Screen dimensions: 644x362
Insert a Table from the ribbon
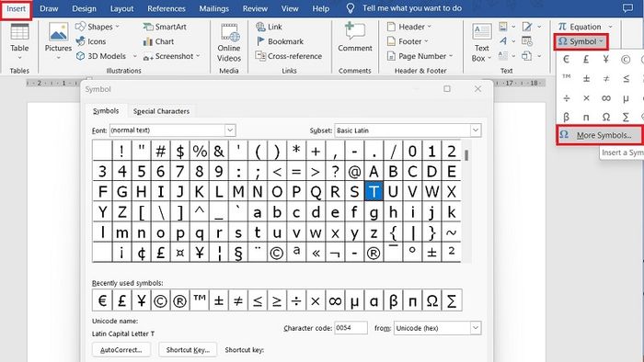point(19,32)
